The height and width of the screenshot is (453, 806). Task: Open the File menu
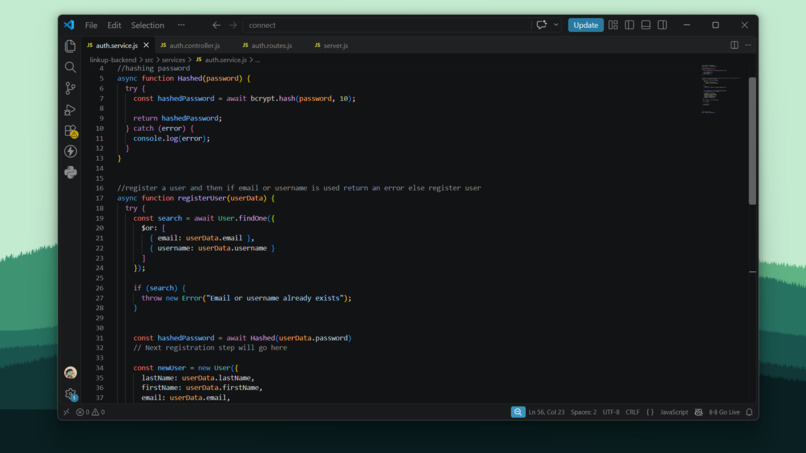pyautogui.click(x=91, y=25)
